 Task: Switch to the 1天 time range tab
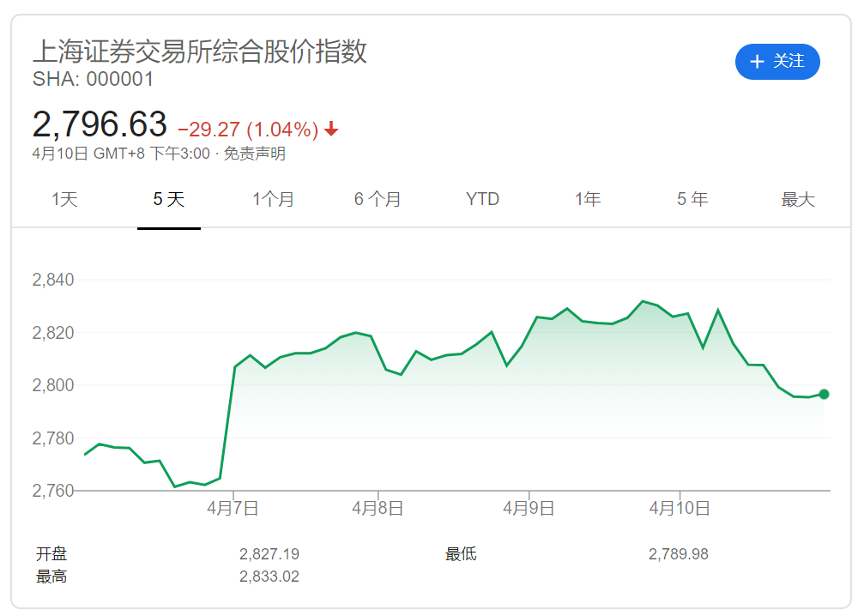[64, 200]
